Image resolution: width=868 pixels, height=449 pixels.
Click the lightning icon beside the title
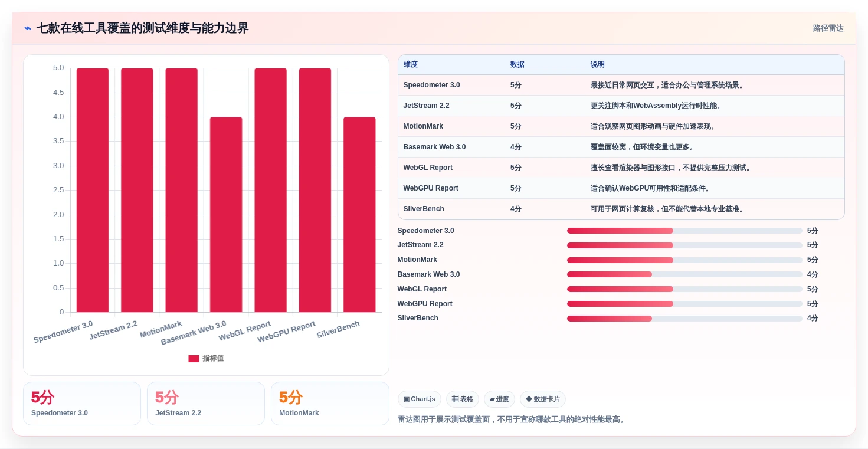(x=28, y=28)
